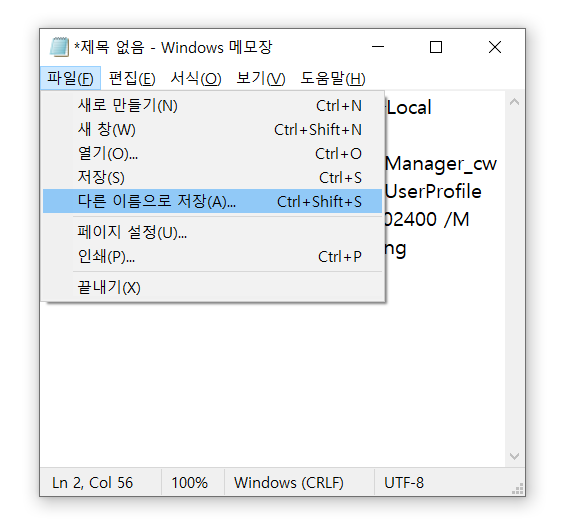
Task: Open the 파일(F) menu
Action: point(70,78)
